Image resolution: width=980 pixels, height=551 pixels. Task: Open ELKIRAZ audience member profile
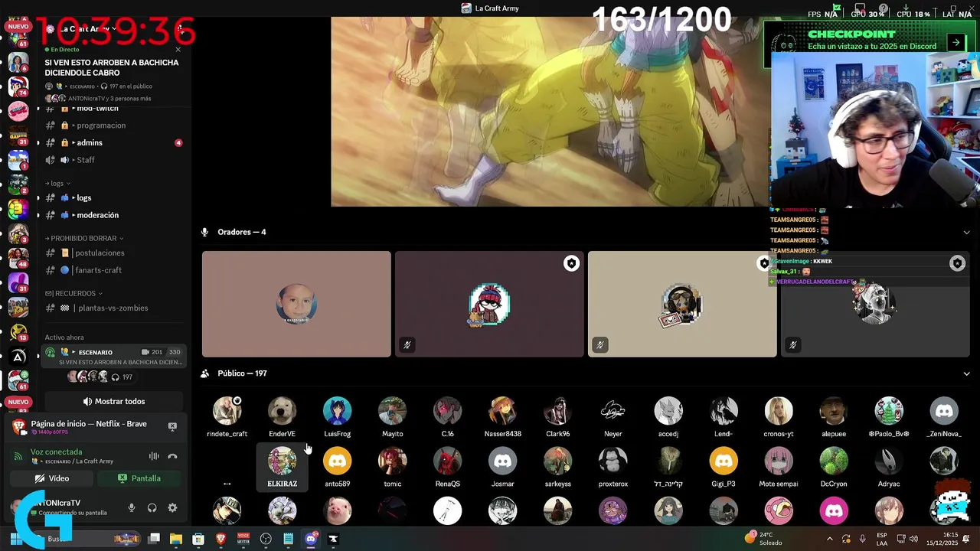point(282,468)
